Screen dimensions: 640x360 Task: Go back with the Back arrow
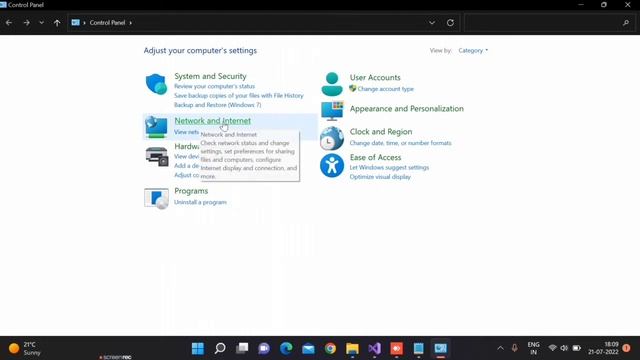(9, 23)
